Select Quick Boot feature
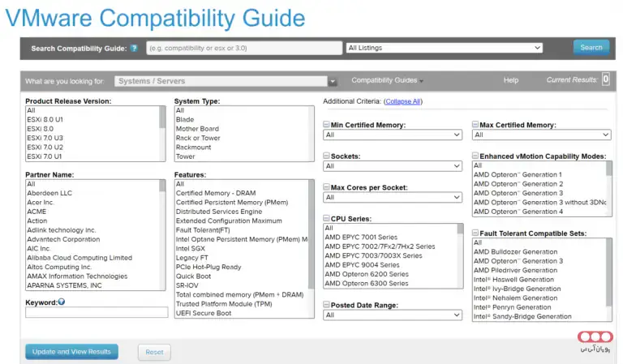Screen dimensions: 623x364 point(194,276)
